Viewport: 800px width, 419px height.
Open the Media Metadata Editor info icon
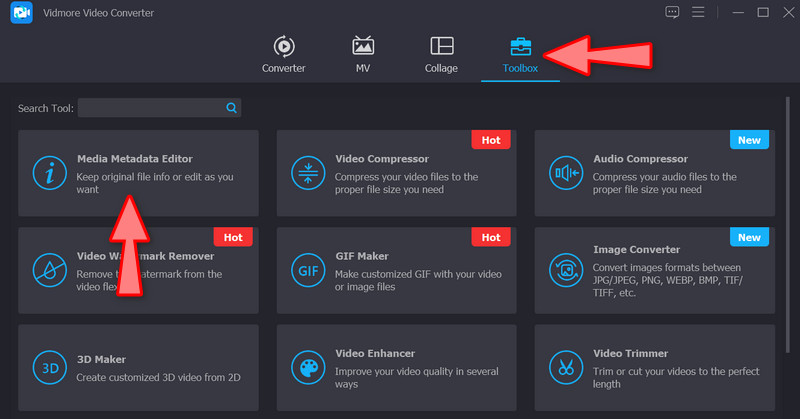48,173
